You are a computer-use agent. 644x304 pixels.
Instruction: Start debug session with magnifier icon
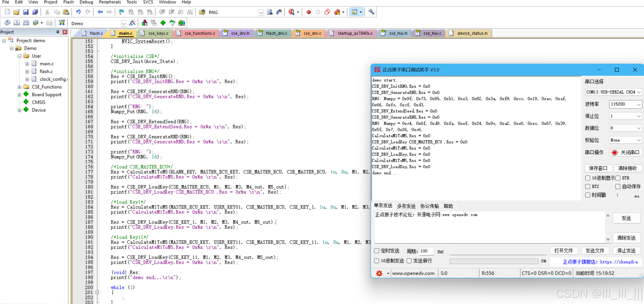pyautogui.click(x=292, y=12)
